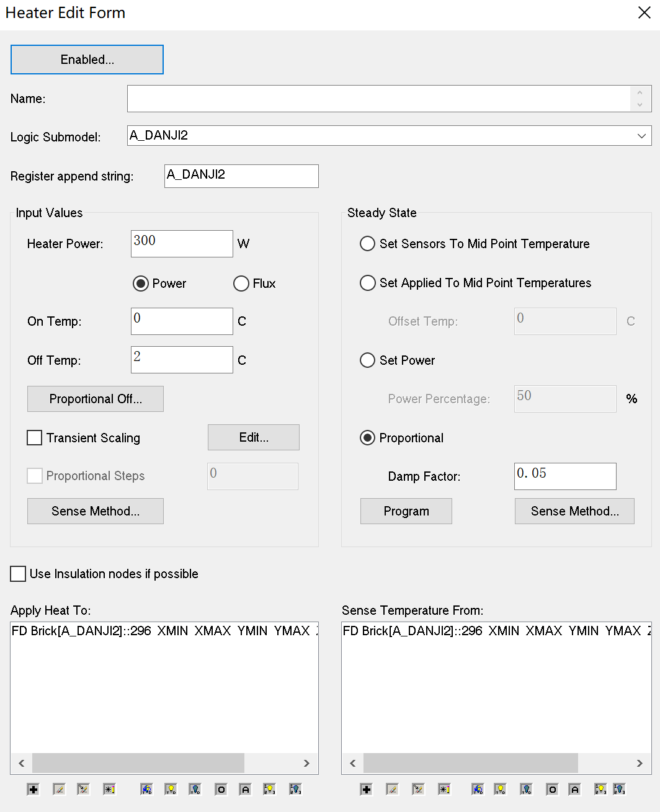The height and width of the screenshot is (812, 660).
Task: Click Name field up spinner arrow
Action: [x=640, y=93]
